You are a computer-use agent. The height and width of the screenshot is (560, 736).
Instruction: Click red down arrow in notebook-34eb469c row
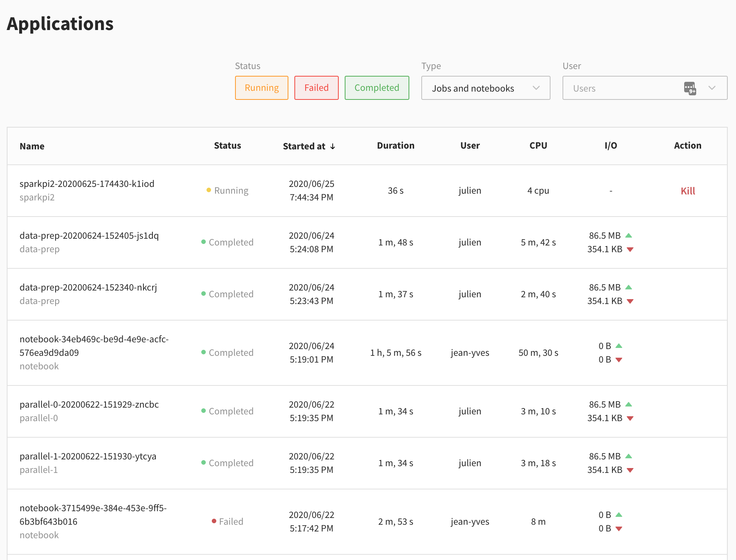(619, 360)
